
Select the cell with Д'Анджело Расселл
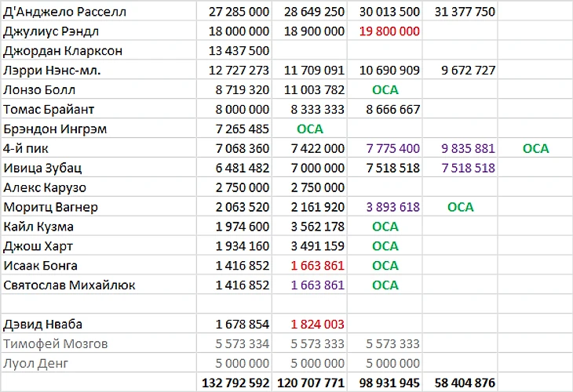99,12
